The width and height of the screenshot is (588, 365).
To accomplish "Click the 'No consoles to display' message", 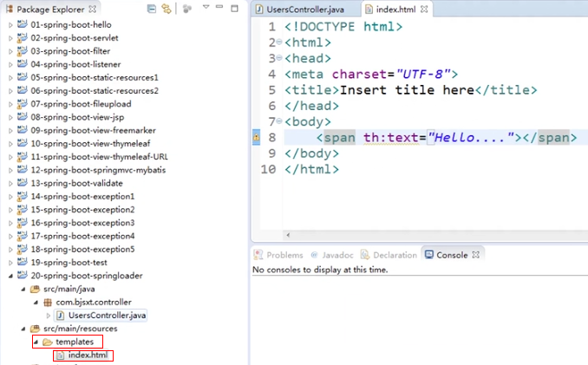I will [320, 270].
